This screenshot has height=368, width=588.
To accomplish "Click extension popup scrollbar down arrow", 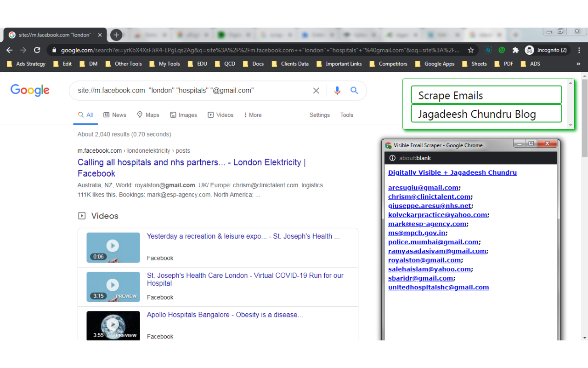I will [571, 125].
